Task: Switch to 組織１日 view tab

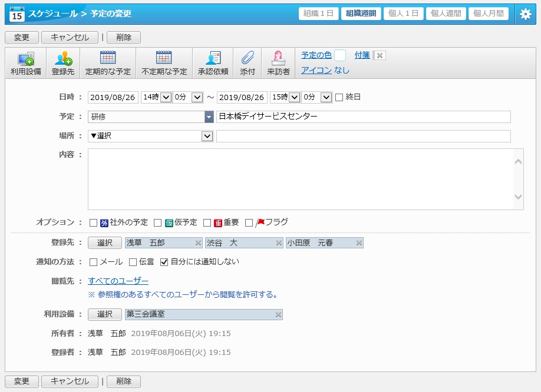Action: coord(318,14)
